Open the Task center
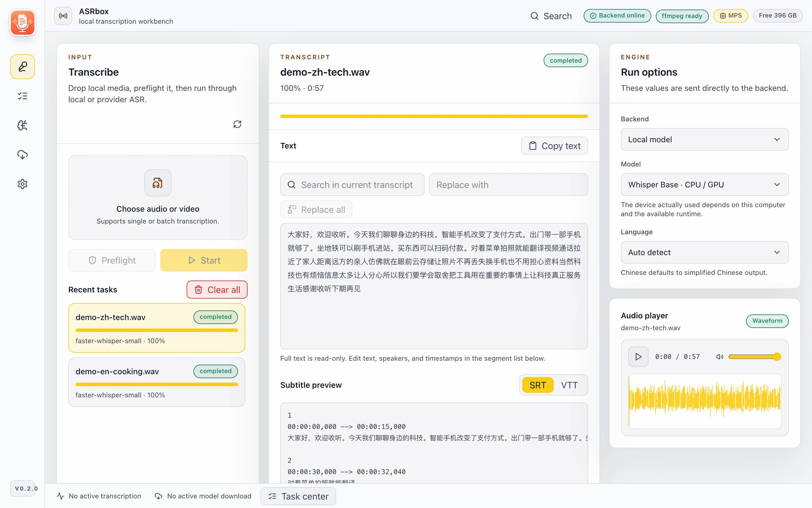 [298, 496]
